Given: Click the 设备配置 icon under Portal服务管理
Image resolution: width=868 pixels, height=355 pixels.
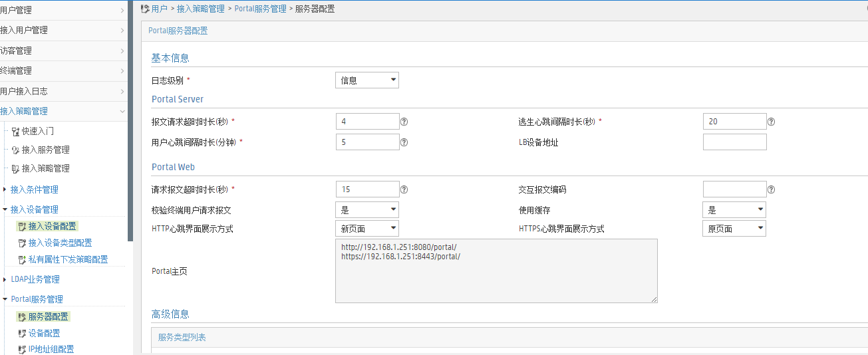Looking at the screenshot, I should [x=22, y=334].
